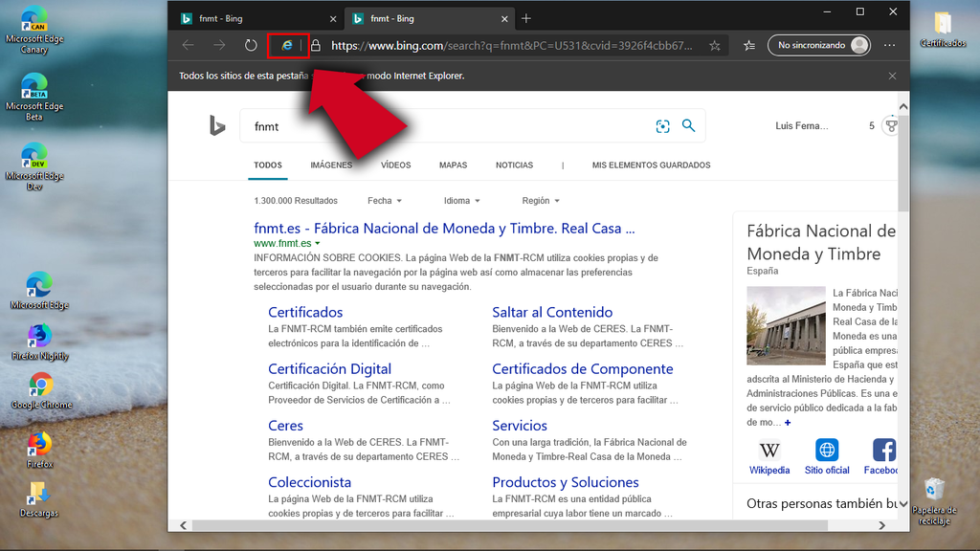This screenshot has height=551, width=980.
Task: Open the profile avatar in the toolbar
Action: (x=858, y=45)
